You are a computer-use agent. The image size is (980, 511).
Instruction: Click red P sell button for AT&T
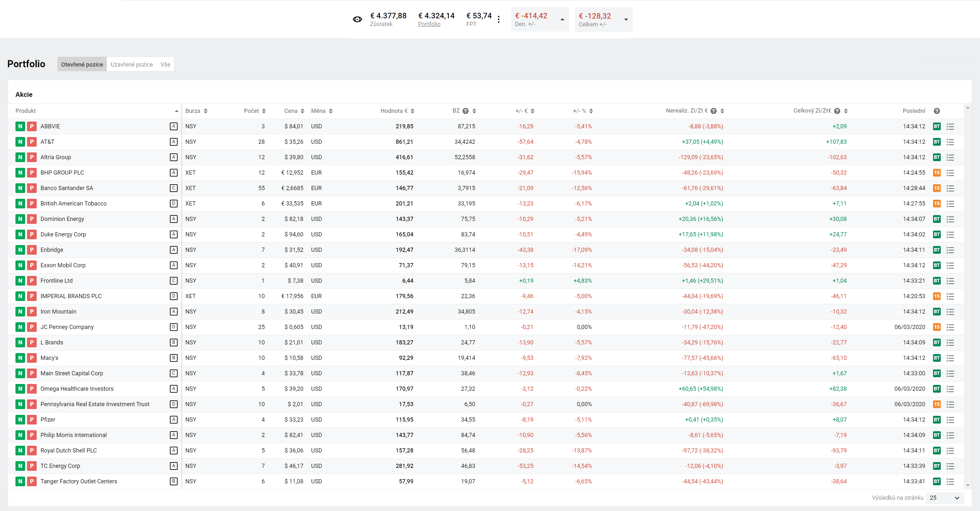coord(32,142)
